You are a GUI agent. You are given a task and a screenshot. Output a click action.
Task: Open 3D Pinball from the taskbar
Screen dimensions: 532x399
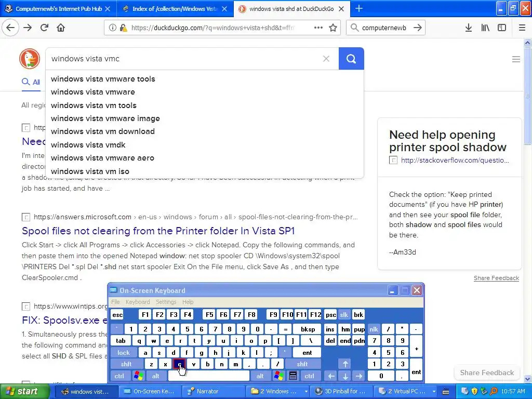pos(341,391)
